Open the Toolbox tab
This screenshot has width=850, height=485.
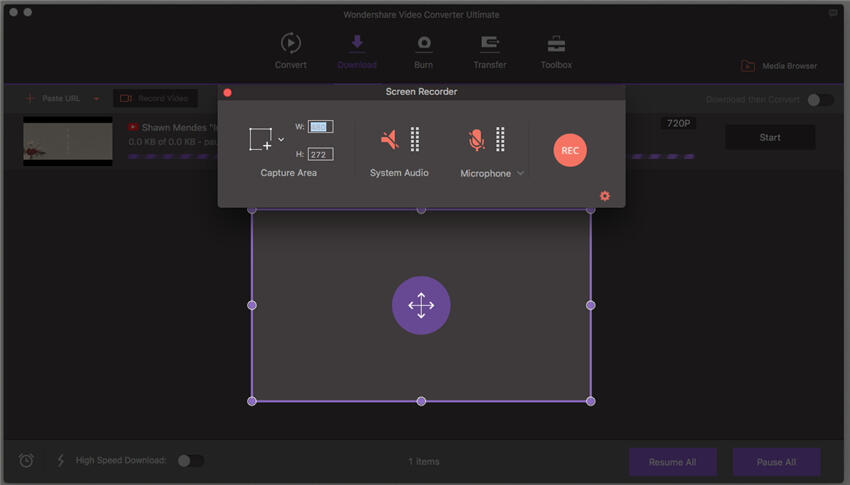[556, 51]
